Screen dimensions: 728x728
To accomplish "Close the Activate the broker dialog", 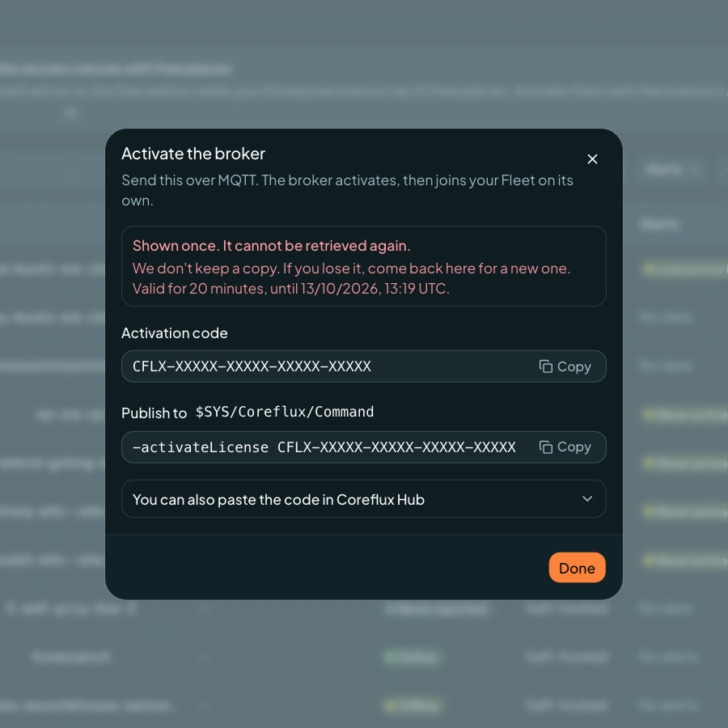I will 592,159.
